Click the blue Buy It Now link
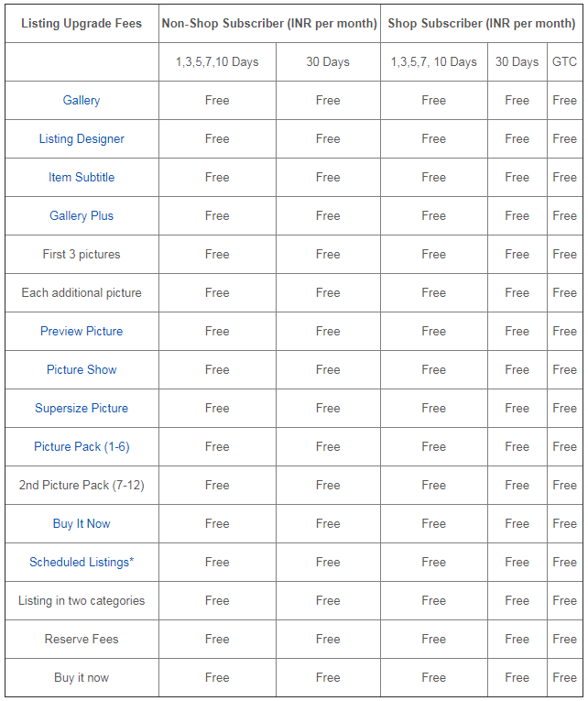 pos(82,524)
